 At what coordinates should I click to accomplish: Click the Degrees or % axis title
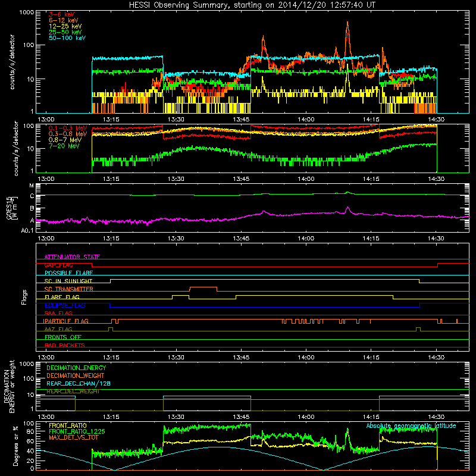pos(15,446)
